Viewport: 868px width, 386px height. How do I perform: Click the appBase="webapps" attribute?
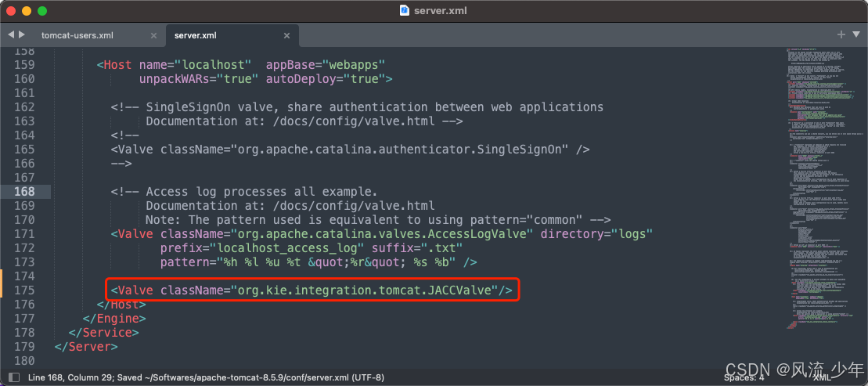pos(326,64)
